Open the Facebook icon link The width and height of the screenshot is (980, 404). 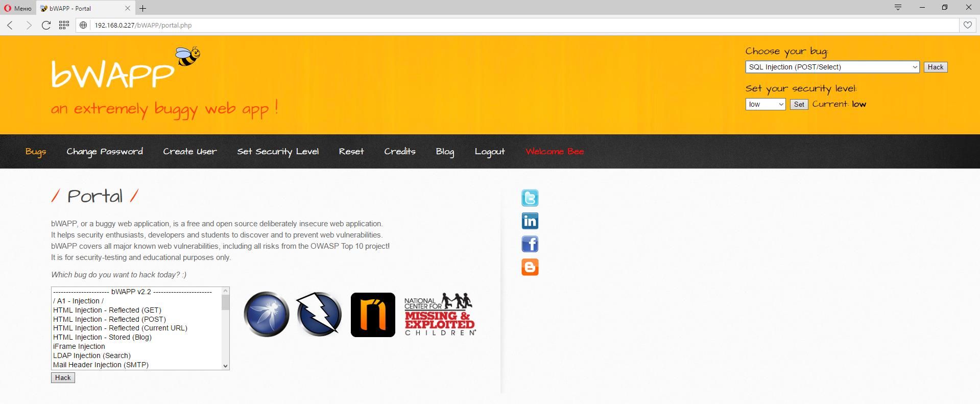[530, 244]
